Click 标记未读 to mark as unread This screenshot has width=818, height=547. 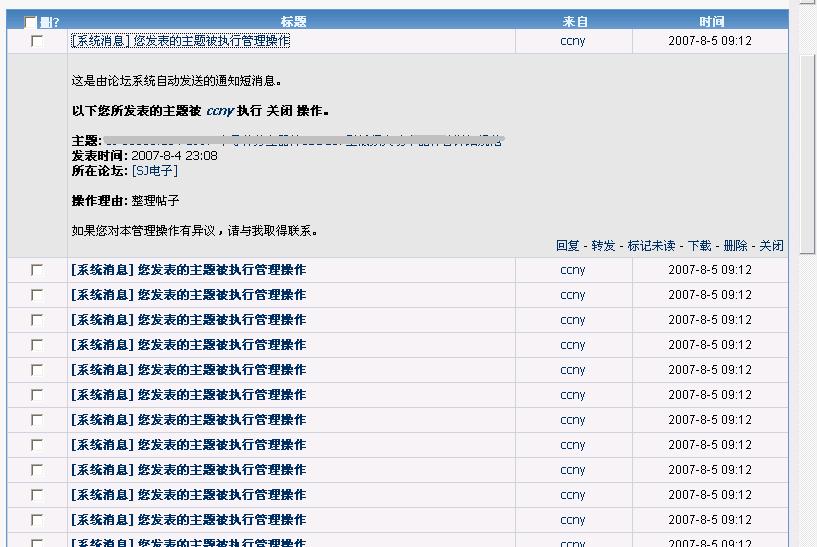(x=651, y=246)
